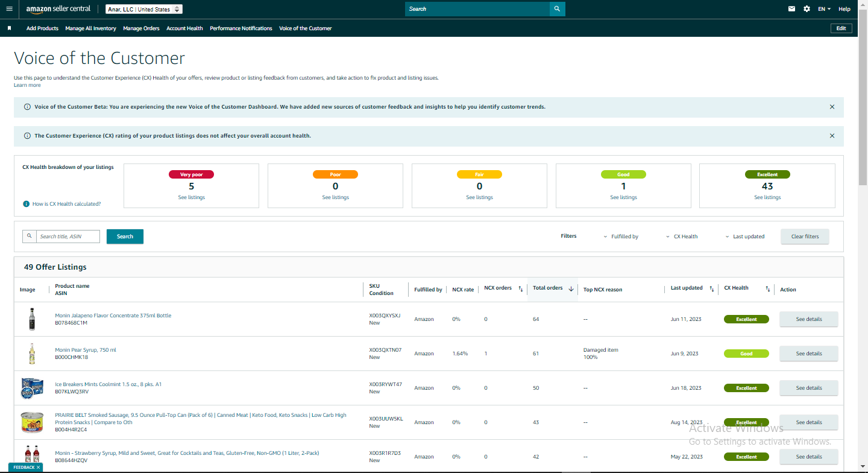The width and height of the screenshot is (868, 473).
Task: Click the magnifier icon beside ASIN search field
Action: click(30, 237)
